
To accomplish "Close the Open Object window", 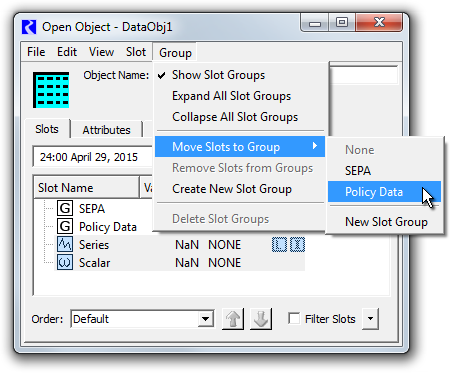I will pyautogui.click(x=379, y=23).
